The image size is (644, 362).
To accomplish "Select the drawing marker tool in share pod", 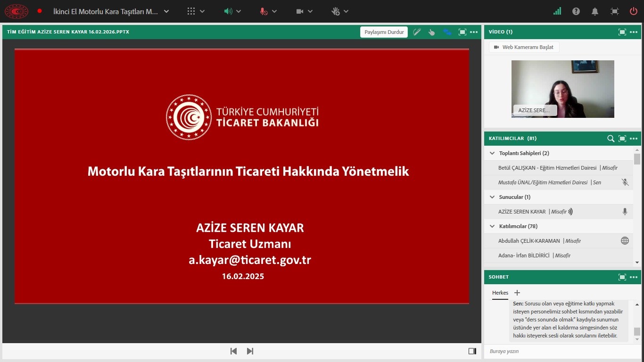I will (x=417, y=32).
